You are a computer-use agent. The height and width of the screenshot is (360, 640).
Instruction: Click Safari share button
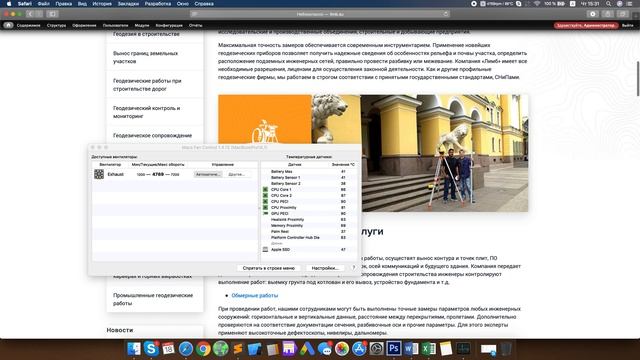click(x=608, y=14)
